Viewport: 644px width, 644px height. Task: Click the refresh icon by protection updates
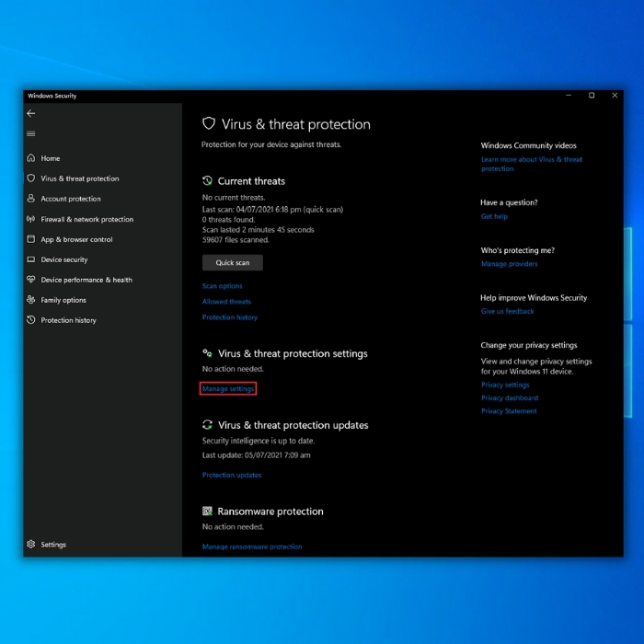(207, 425)
